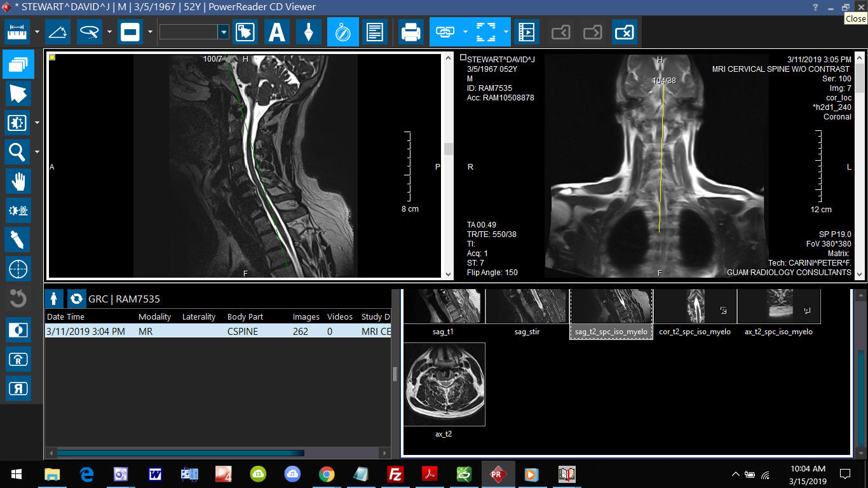
Task: Click the next study folder icon
Action: coord(592,32)
